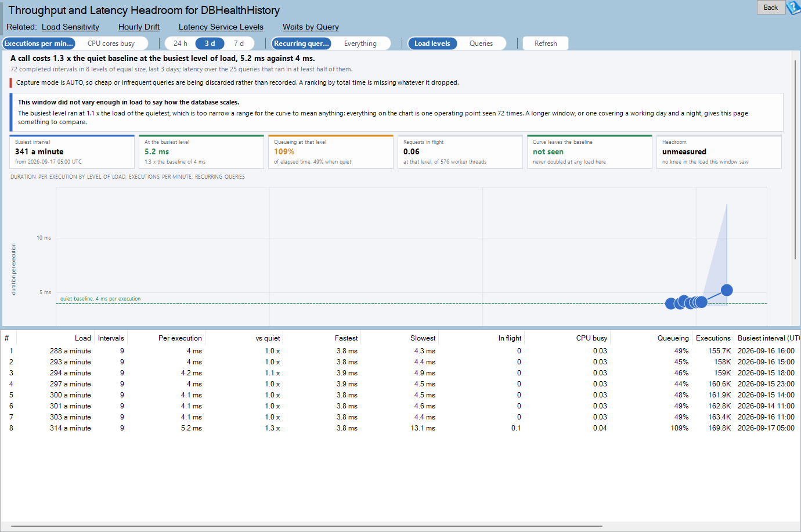Viewport: 801px width, 532px height.
Task: Choose Everything query scope
Action: coord(360,44)
